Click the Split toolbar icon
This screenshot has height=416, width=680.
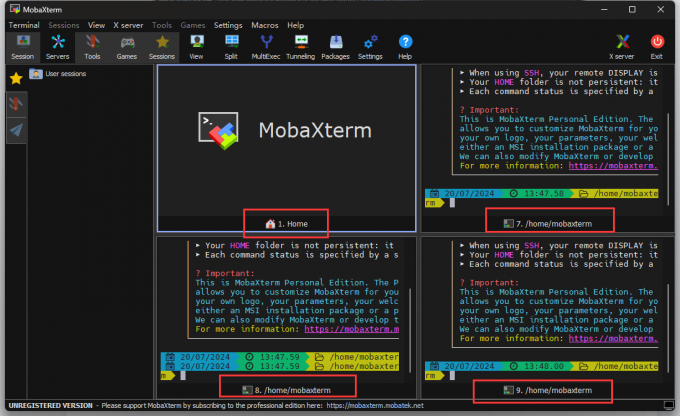pos(231,47)
